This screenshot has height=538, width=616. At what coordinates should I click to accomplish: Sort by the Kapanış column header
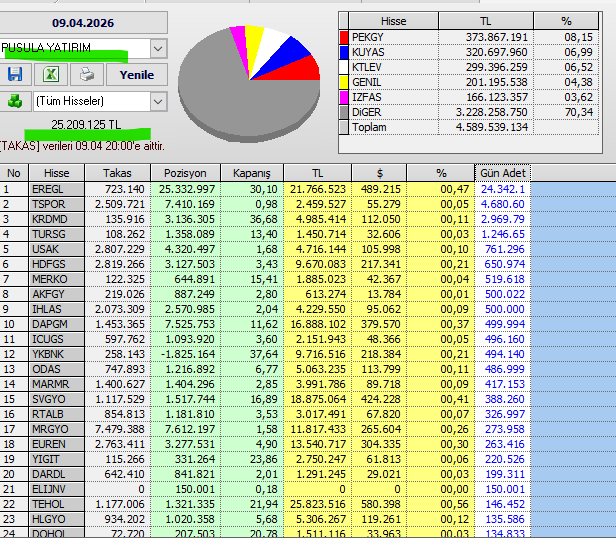pyautogui.click(x=252, y=173)
